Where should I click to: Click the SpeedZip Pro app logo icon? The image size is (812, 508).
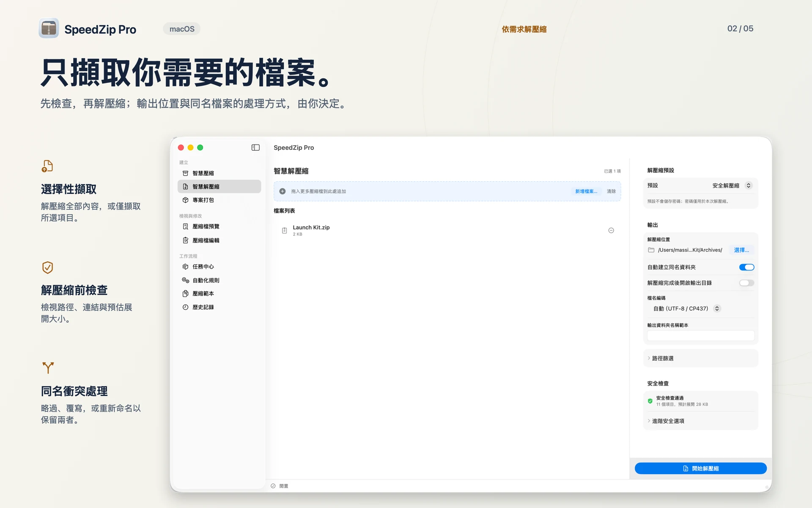coord(49,29)
